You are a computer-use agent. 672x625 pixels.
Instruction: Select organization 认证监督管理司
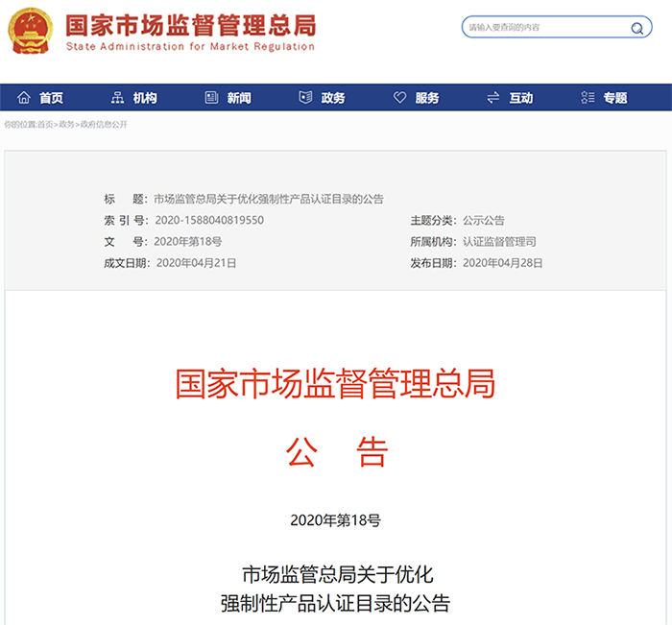click(x=499, y=242)
